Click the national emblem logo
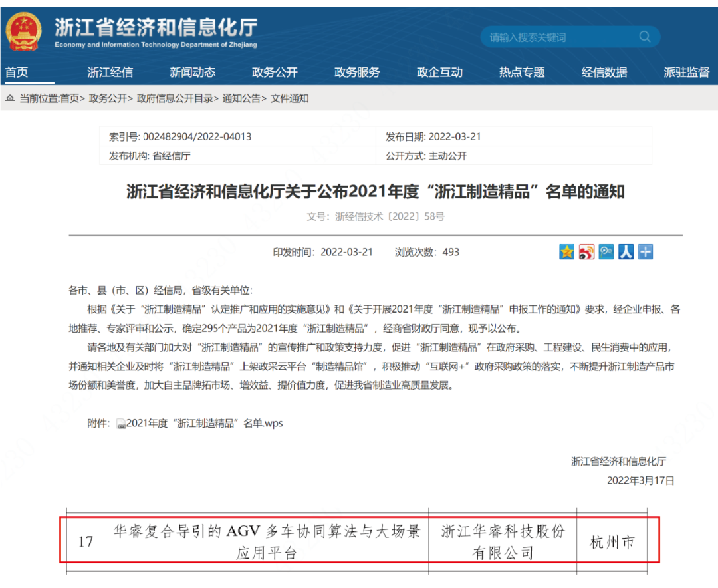The width and height of the screenshot is (718, 588). pos(23,31)
